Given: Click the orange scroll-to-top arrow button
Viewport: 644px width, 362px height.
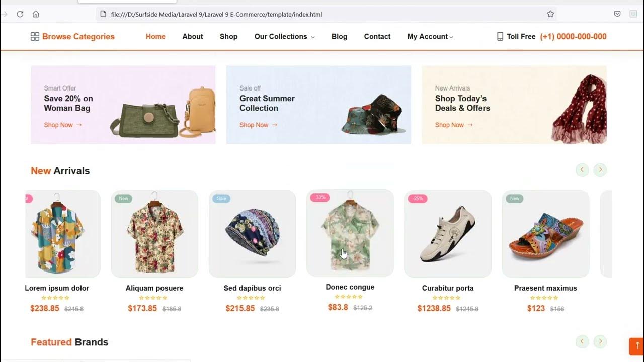Looking at the screenshot, I should (x=637, y=346).
